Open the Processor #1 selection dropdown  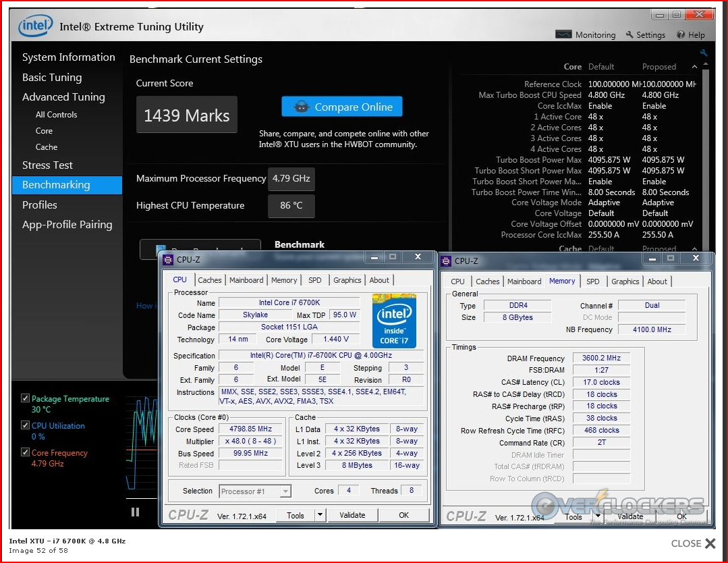tap(285, 491)
